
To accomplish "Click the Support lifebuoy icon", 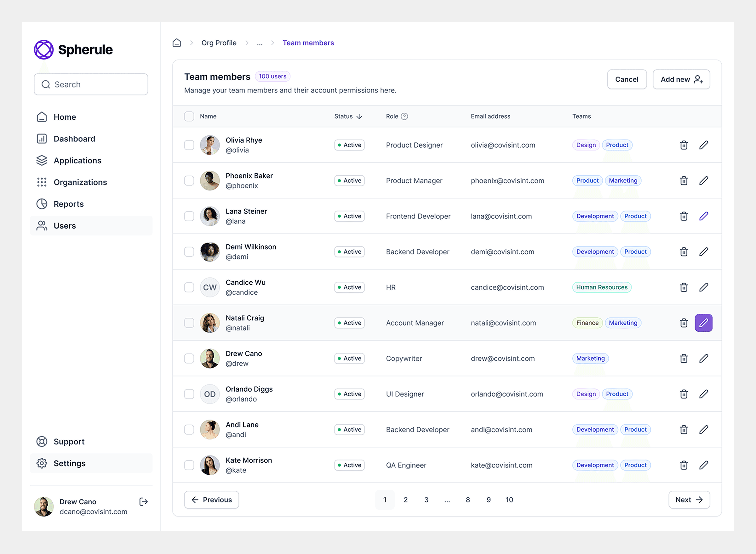I will pos(42,441).
